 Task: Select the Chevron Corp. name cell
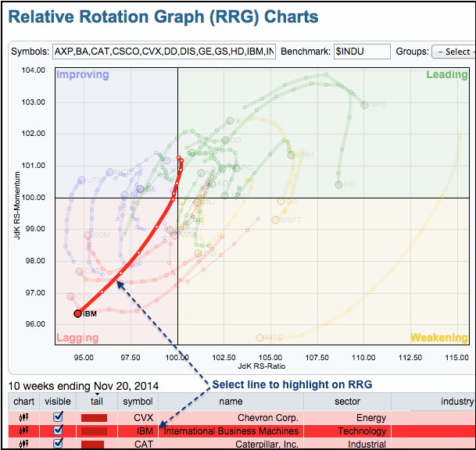point(231,418)
